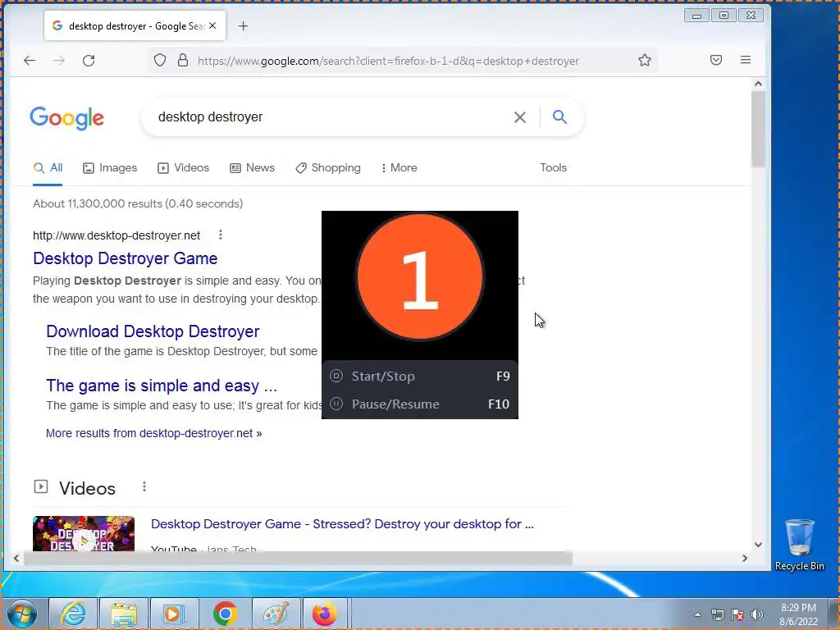840x630 pixels.
Task: Switch to the Shopping tab
Action: pyautogui.click(x=328, y=167)
